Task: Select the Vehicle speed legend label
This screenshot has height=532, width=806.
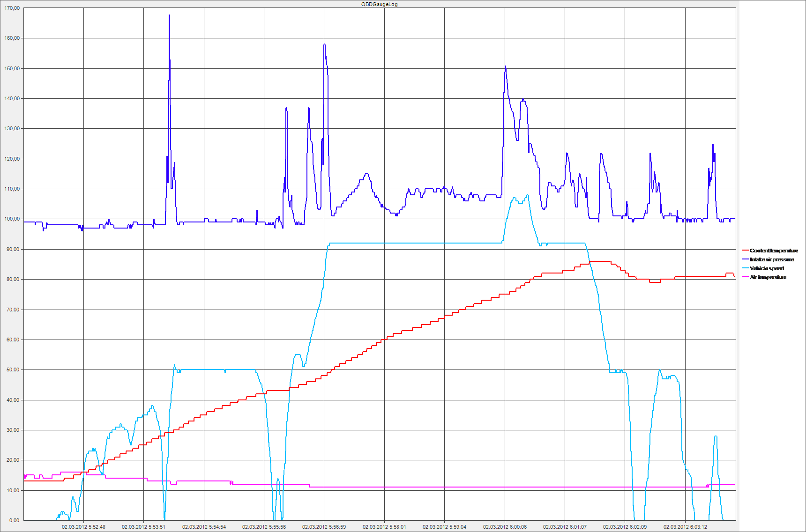Action: pyautogui.click(x=767, y=268)
